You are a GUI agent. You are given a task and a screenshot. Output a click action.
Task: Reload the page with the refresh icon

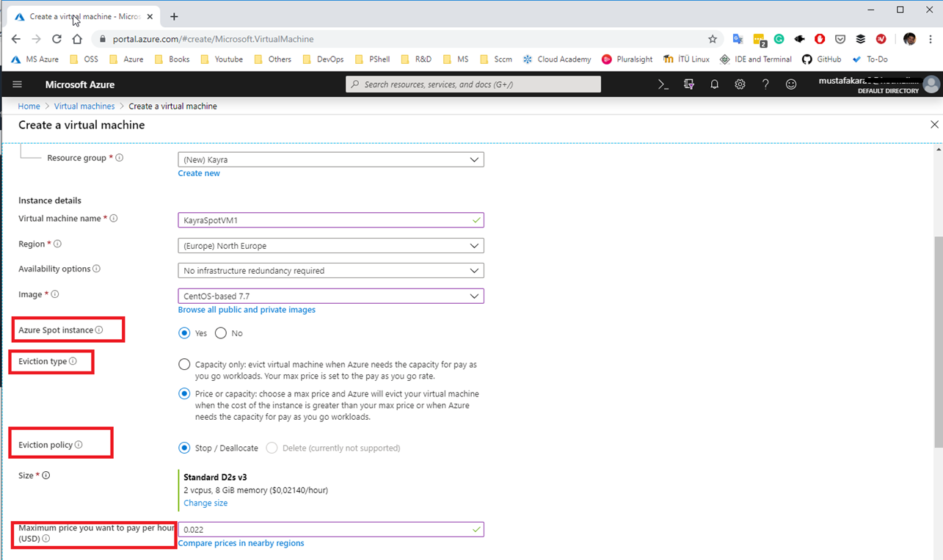pos(57,39)
